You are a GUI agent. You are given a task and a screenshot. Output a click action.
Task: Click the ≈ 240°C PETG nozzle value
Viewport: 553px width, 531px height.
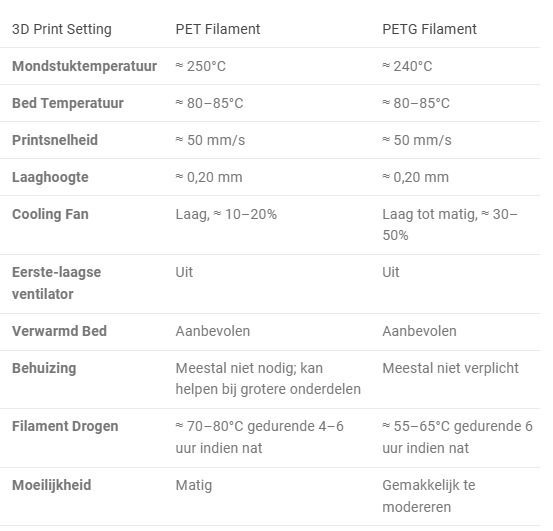(407, 66)
